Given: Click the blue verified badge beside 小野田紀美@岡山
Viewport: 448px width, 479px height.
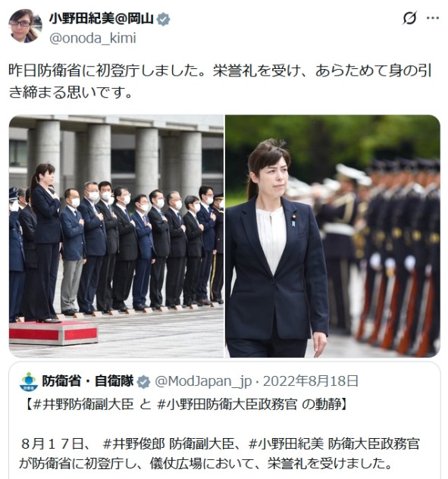Looking at the screenshot, I should coord(163,19).
